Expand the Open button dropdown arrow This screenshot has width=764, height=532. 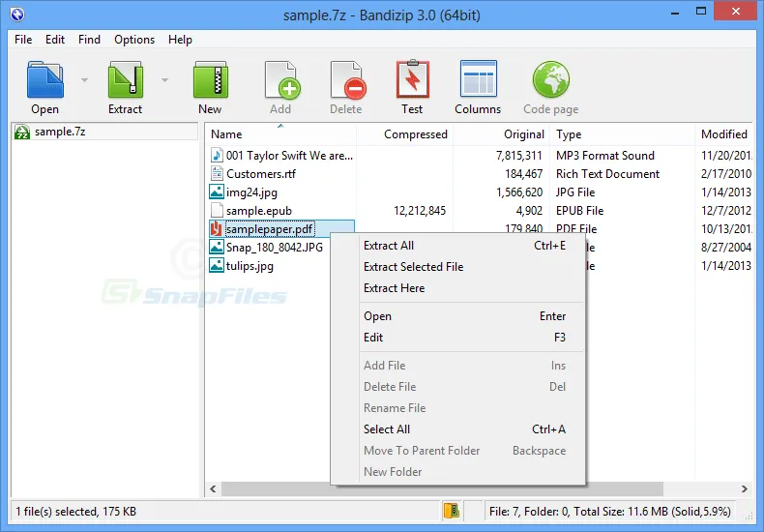[84, 80]
